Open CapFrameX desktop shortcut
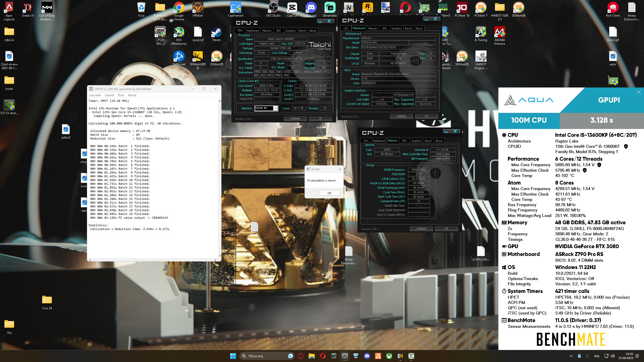This screenshot has height=362, width=644. coord(235,10)
